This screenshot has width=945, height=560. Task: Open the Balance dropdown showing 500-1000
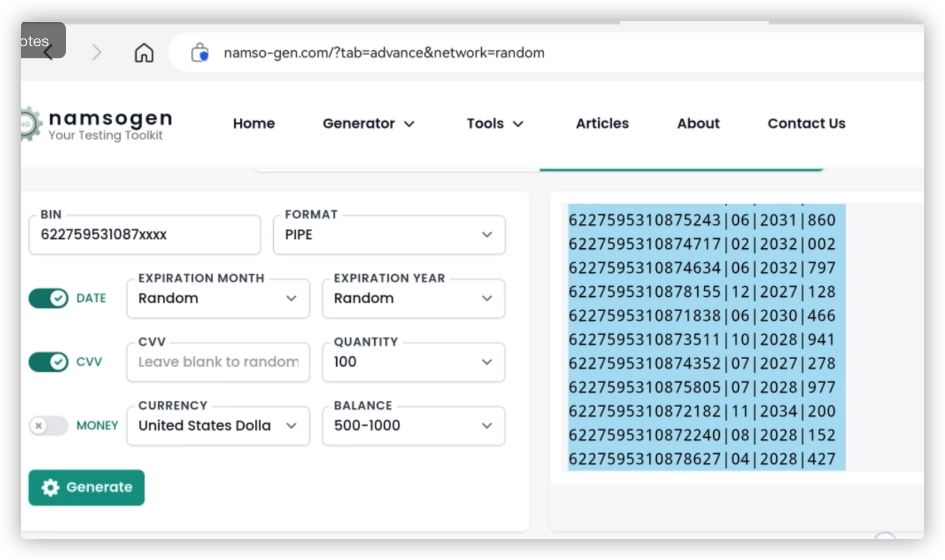(x=414, y=425)
